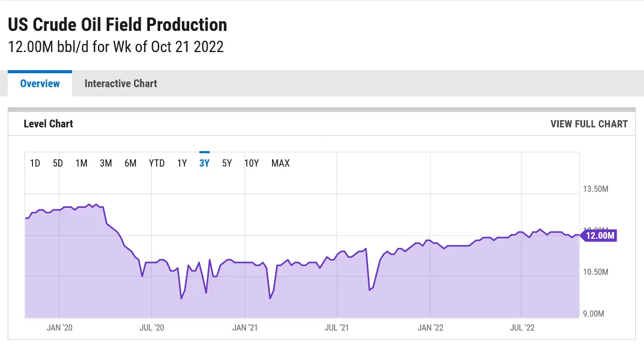
Task: Switch to the Overview tab
Action: 40,84
